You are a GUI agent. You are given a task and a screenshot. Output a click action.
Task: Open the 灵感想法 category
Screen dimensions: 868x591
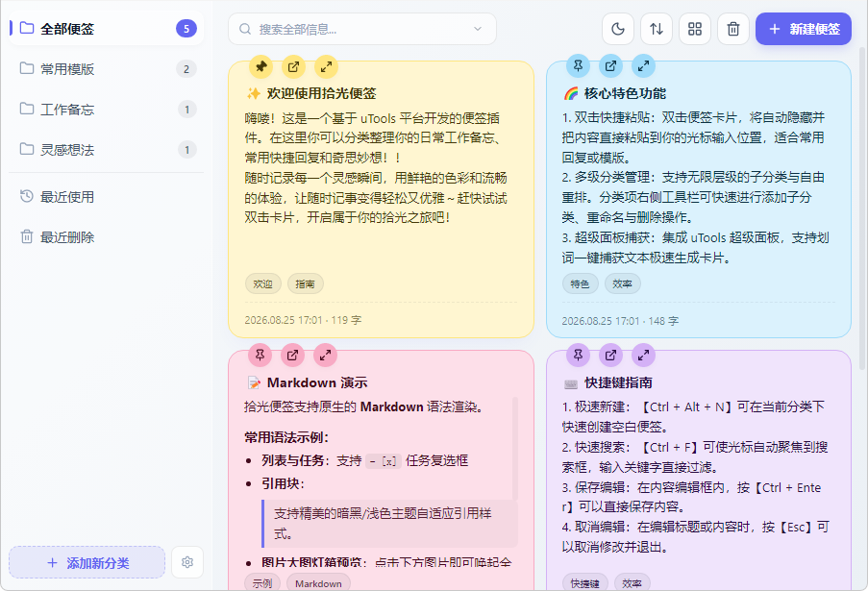click(107, 149)
